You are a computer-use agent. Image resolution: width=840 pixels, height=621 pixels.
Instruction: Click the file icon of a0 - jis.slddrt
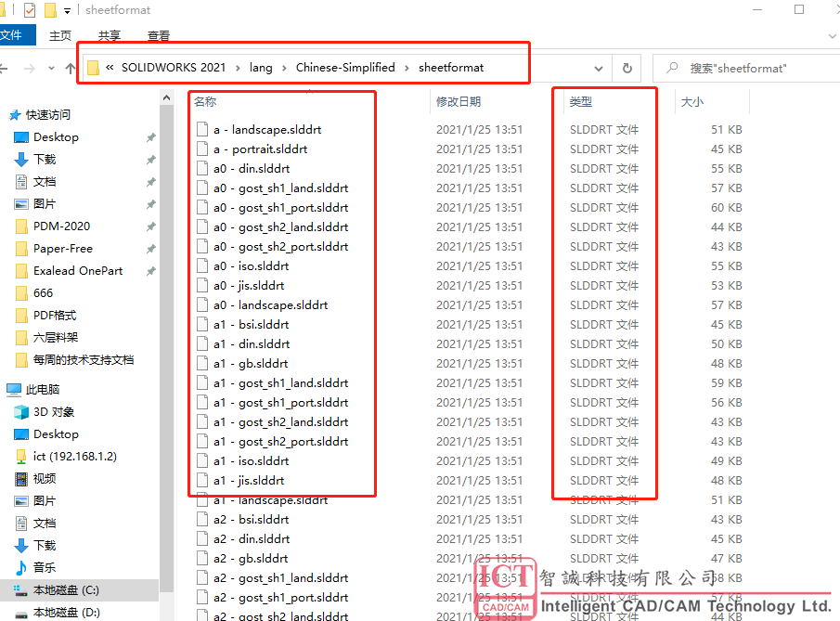pyautogui.click(x=202, y=285)
